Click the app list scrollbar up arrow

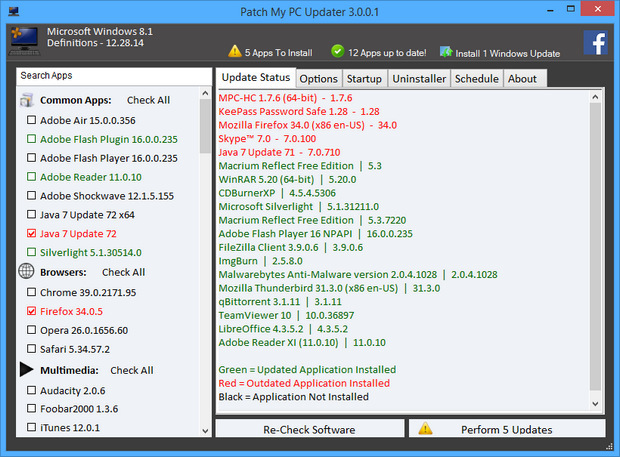tap(205, 93)
